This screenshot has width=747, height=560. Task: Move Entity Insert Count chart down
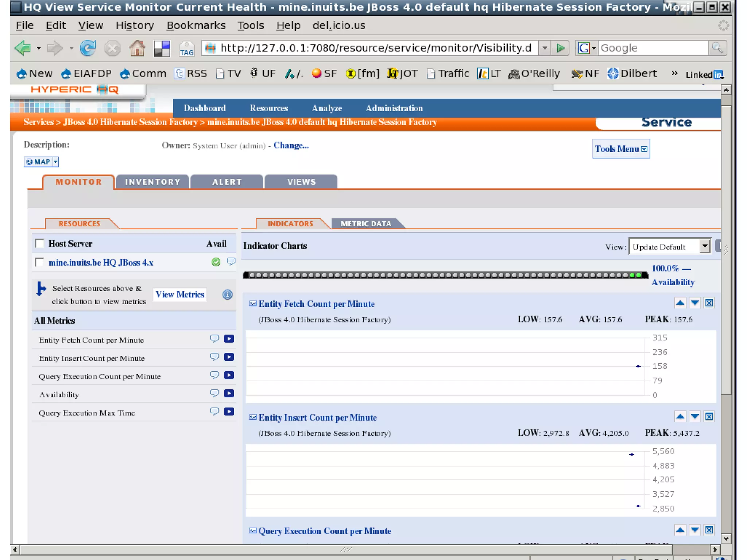click(x=694, y=417)
